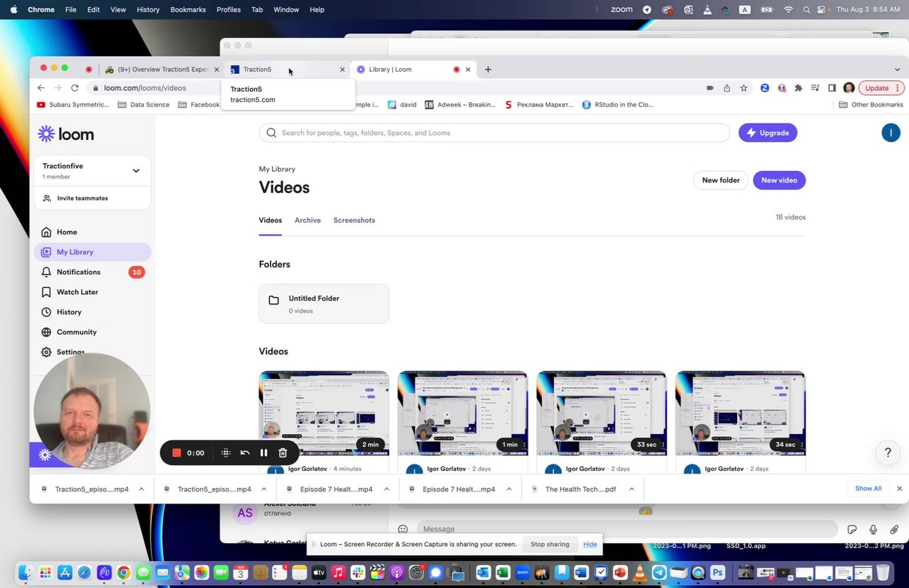909x588 pixels.
Task: Toggle the bookmark star for this page
Action: 744,88
